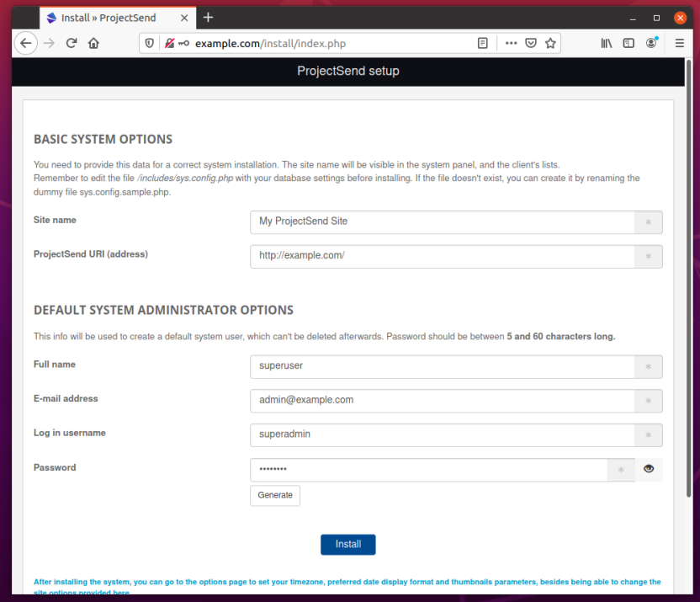The height and width of the screenshot is (602, 700).
Task: Open the Firefox account avatar icon
Action: click(651, 44)
